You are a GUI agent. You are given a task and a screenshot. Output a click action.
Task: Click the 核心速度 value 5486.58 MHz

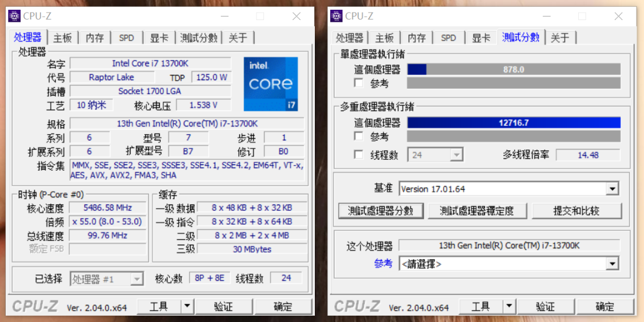[x=107, y=207]
